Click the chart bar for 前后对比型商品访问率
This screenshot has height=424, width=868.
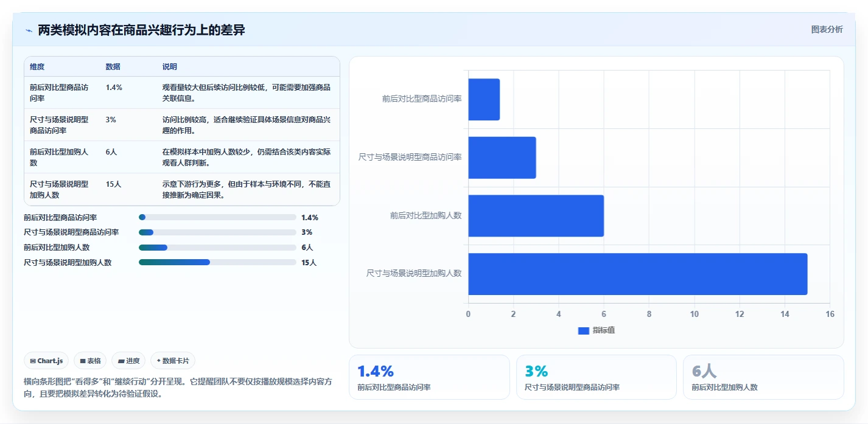point(484,99)
